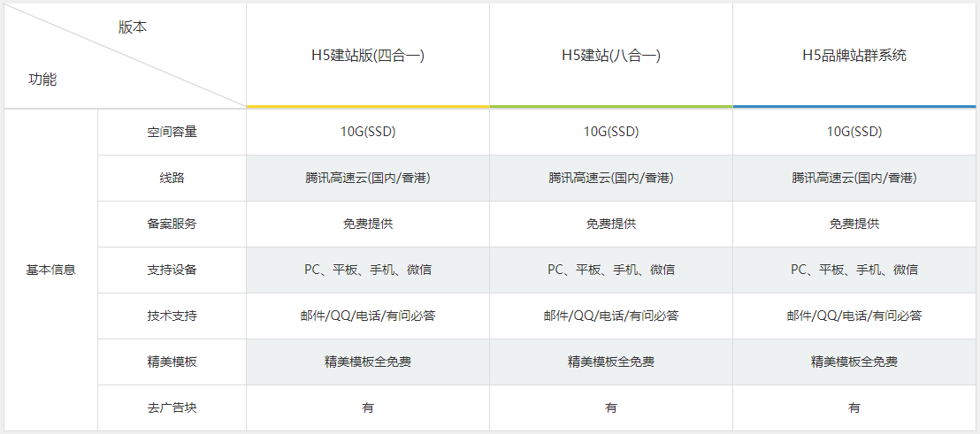The height and width of the screenshot is (434, 980).
Task: Select the H5建站(八合一) column header
Action: coord(611,56)
